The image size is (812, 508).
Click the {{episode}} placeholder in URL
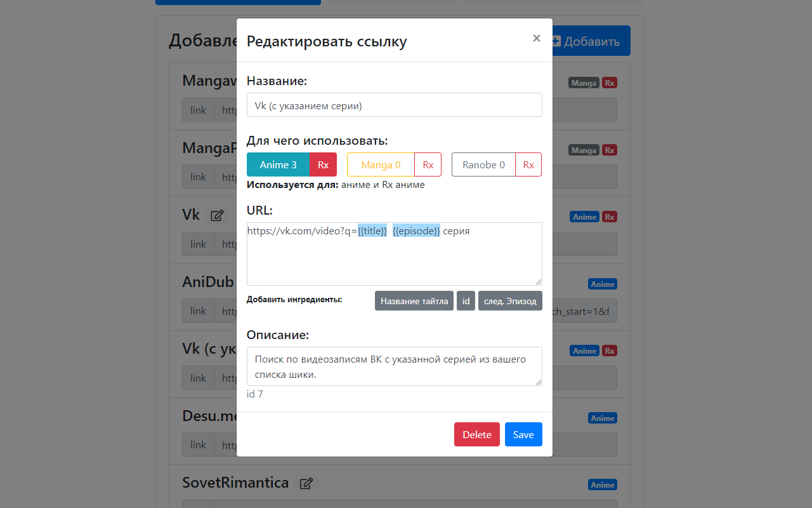coord(416,231)
